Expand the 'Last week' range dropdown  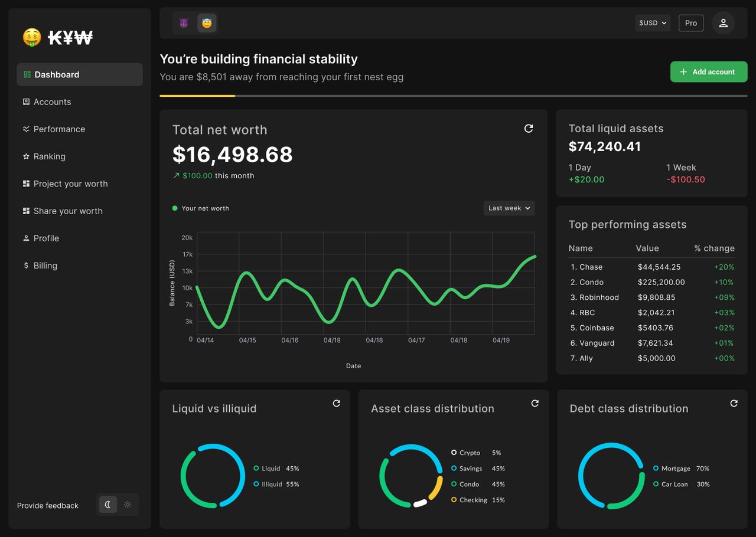(x=509, y=208)
